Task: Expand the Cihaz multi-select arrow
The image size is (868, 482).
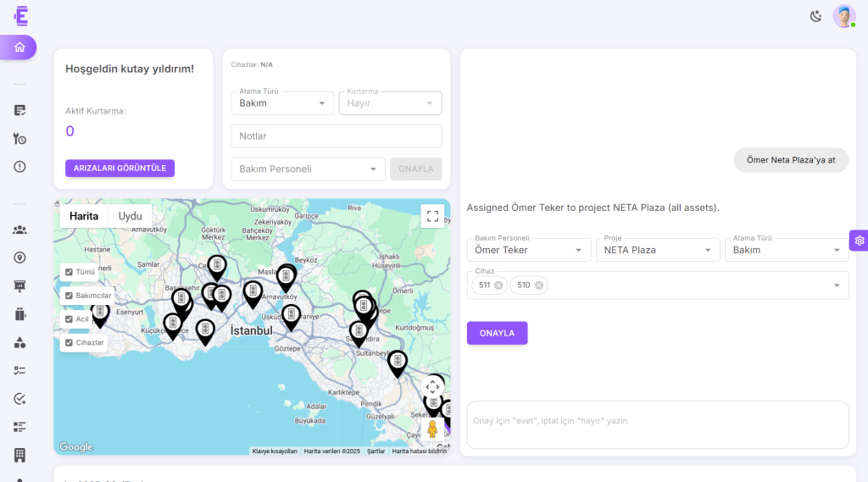Action: pos(837,285)
